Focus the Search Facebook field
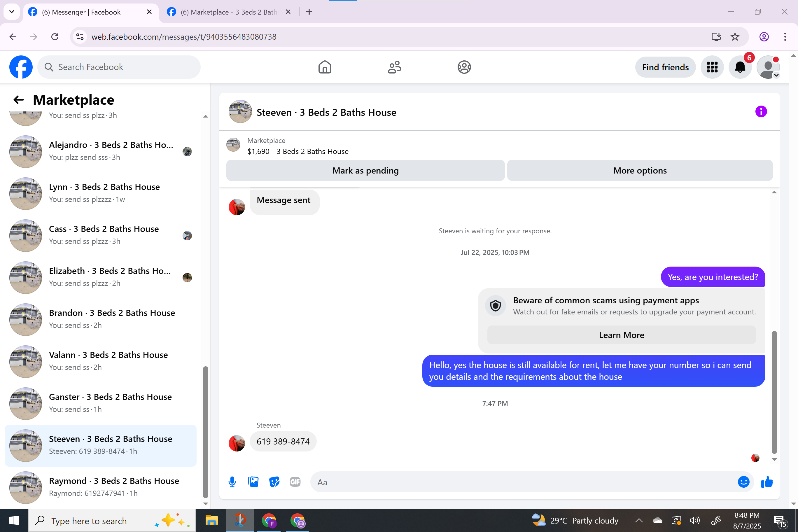 click(119, 67)
